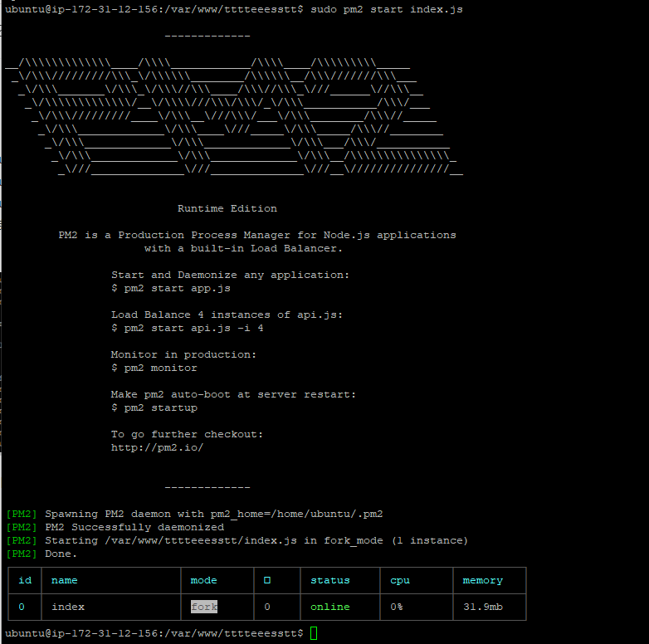Image resolution: width=649 pixels, height=644 pixels.
Task: Click the 'mode' table header
Action: tap(203, 580)
